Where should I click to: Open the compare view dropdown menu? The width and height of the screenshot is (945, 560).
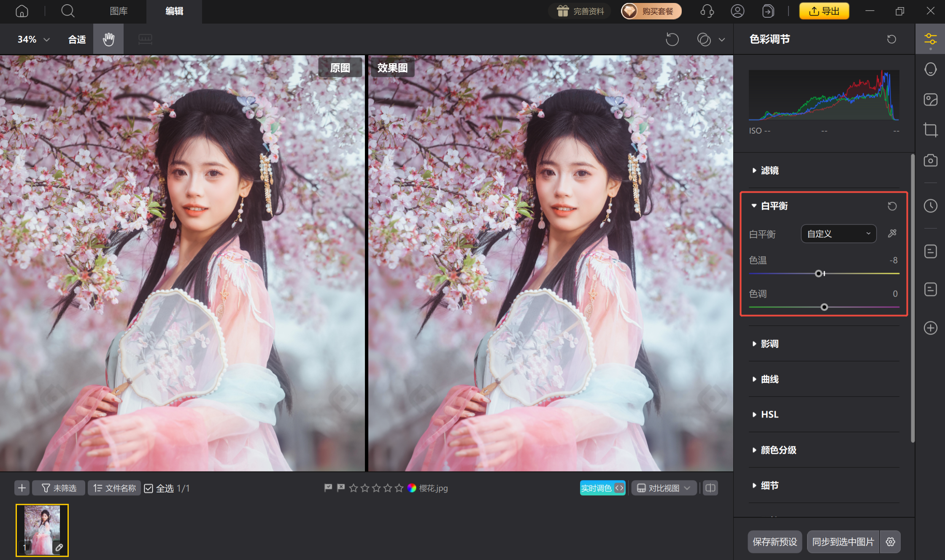click(x=664, y=488)
